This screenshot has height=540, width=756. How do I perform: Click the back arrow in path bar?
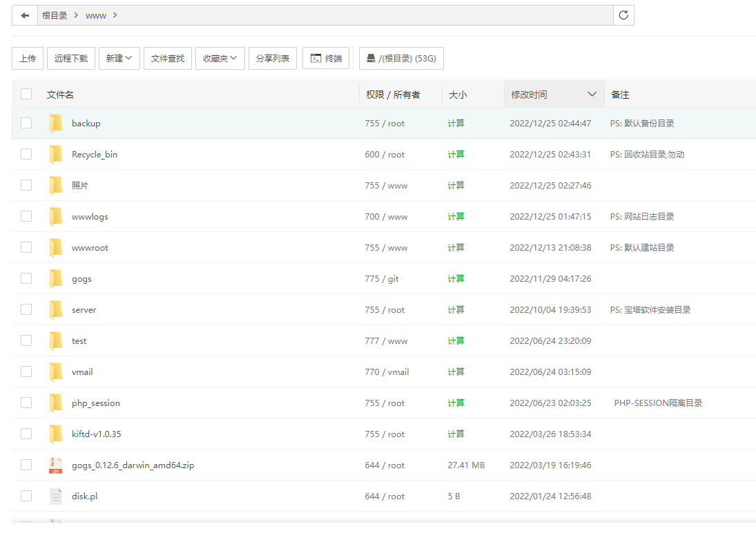25,15
